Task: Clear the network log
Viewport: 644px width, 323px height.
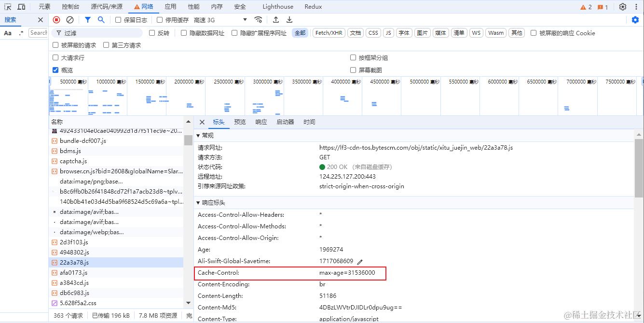Action: coord(70,20)
